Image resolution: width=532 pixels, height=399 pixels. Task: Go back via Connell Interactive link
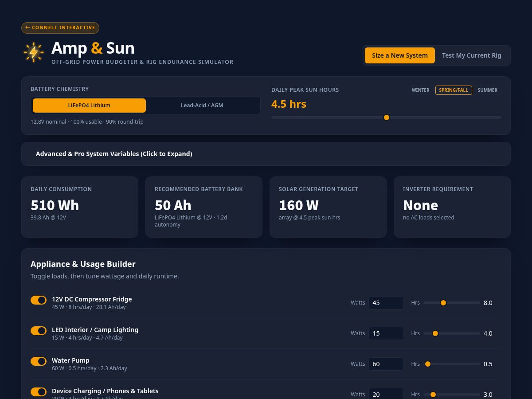(60, 27)
